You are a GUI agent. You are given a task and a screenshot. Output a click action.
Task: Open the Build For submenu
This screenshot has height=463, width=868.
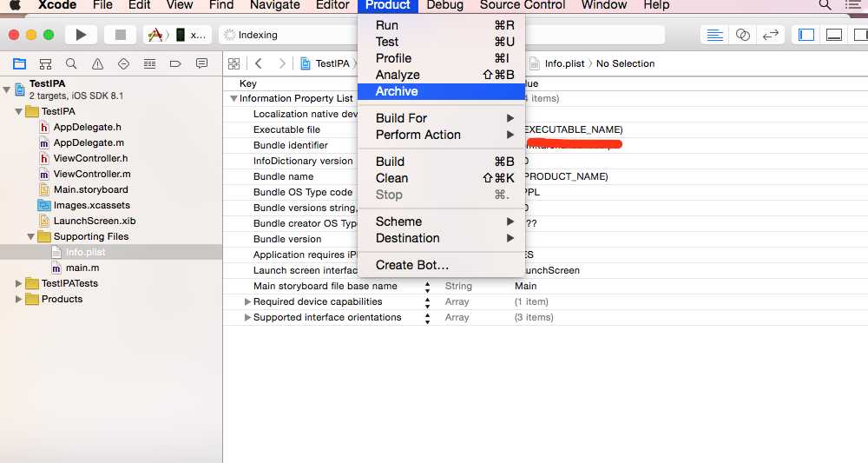pos(441,118)
